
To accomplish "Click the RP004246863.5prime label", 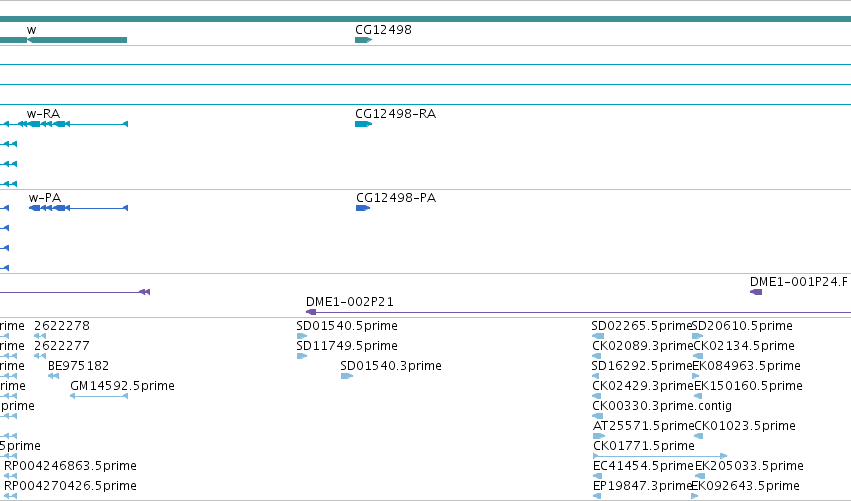I will pos(70,466).
